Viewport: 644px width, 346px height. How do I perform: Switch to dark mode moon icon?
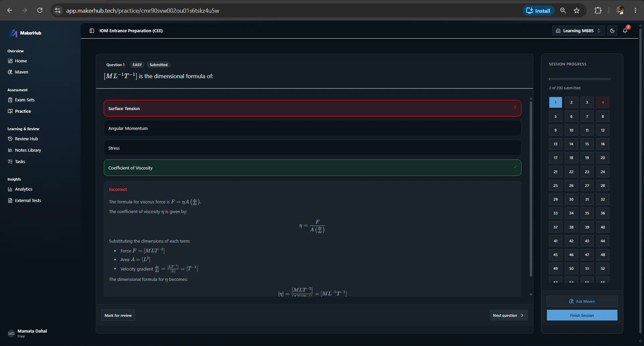[612, 31]
